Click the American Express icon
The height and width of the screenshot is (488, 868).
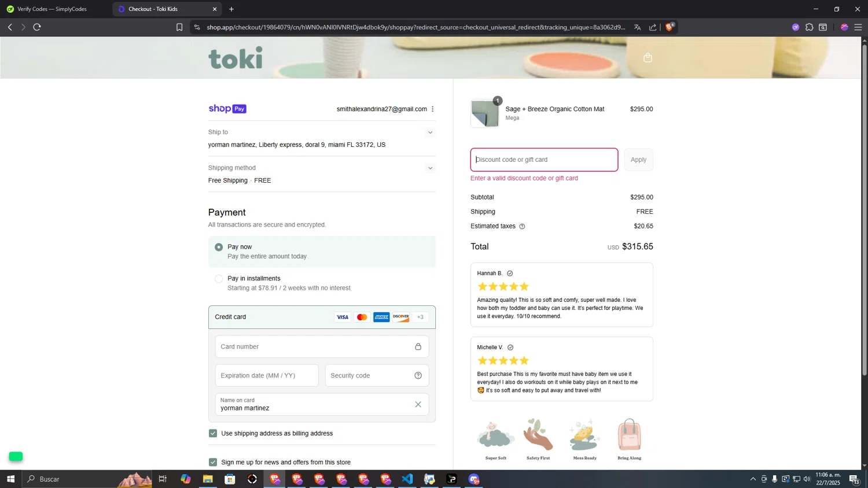(x=381, y=317)
